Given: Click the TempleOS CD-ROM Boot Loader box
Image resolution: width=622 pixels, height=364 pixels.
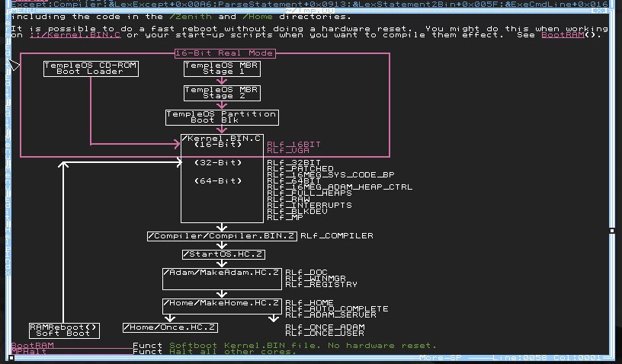Looking at the screenshot, I should tap(91, 69).
